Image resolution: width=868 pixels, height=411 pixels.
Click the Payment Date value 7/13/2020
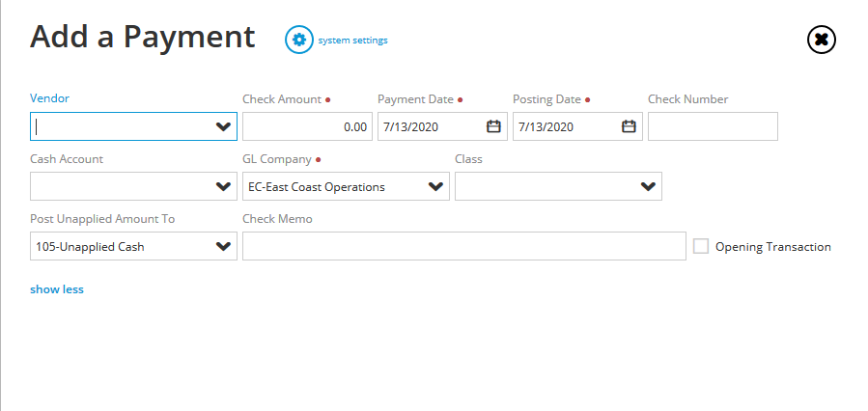pyautogui.click(x=410, y=127)
